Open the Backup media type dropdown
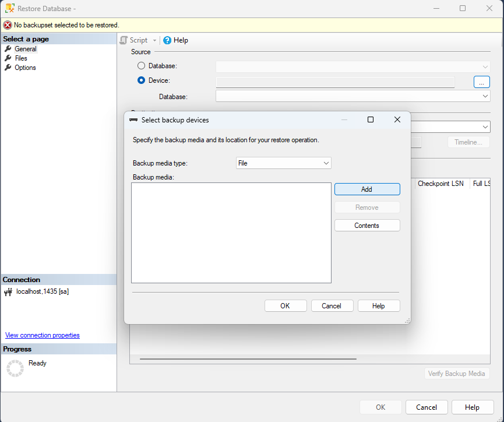Screen dimensions: 504x422 tap(326, 163)
